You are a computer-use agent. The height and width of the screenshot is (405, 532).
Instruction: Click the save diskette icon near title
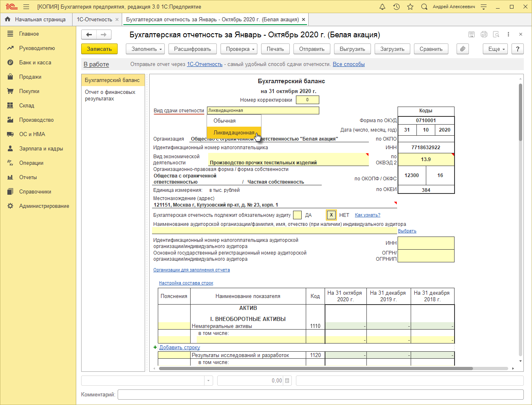click(471, 34)
